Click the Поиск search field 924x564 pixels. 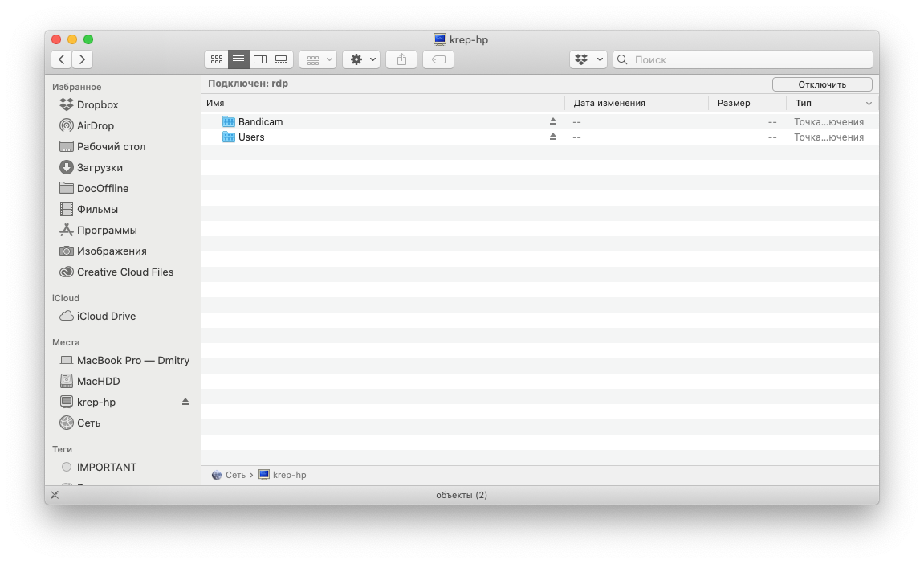pyautogui.click(x=747, y=59)
